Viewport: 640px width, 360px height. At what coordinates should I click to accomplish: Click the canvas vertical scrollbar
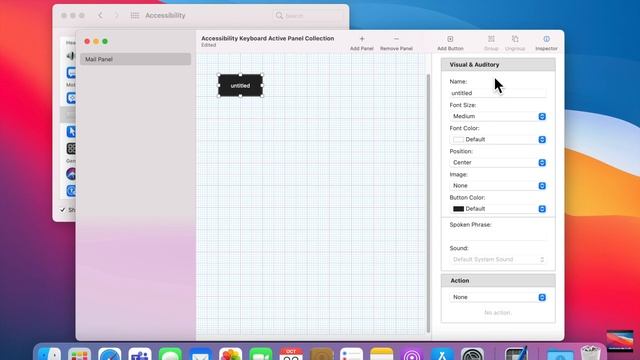[428, 203]
